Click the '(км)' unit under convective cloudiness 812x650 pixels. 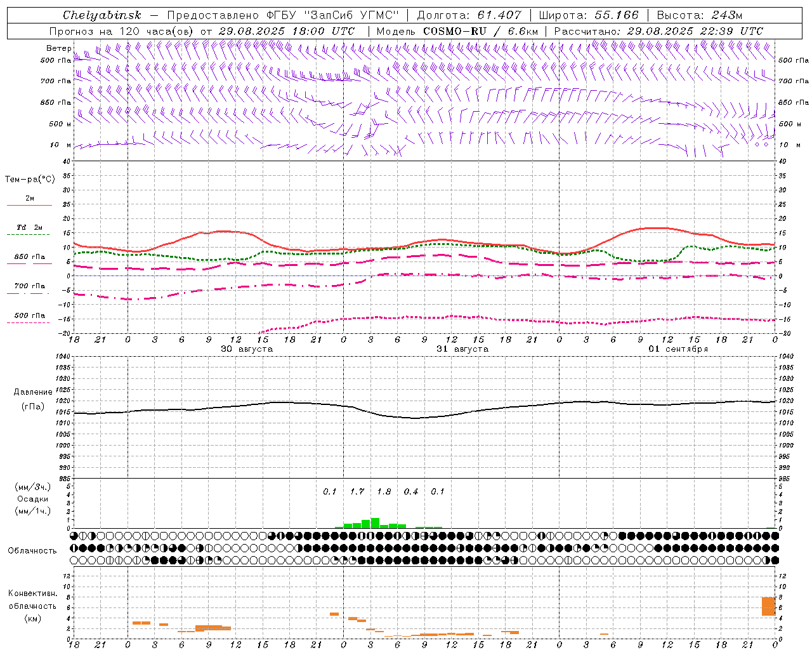pyautogui.click(x=32, y=618)
